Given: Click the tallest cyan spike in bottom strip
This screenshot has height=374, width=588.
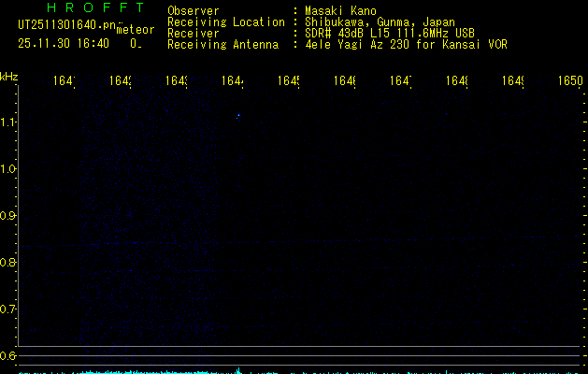Looking at the screenshot, I should coord(238,370).
